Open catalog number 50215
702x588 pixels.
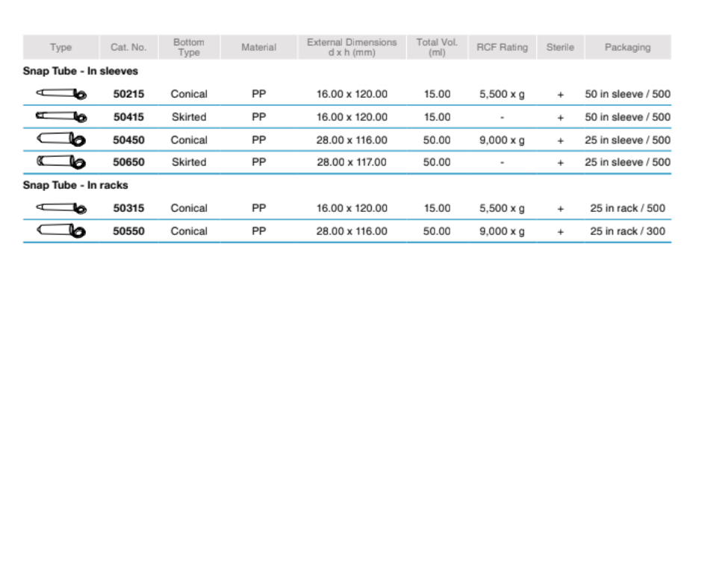129,94
